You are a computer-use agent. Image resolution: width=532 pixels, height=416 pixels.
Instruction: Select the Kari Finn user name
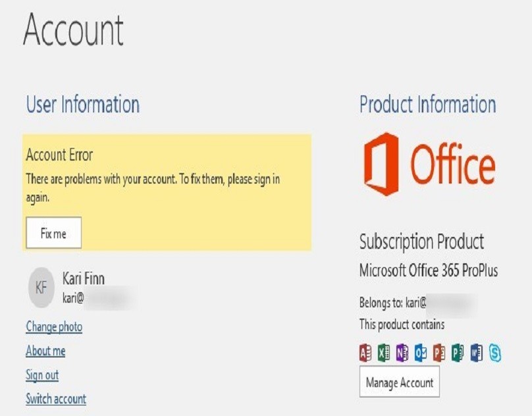pyautogui.click(x=84, y=278)
